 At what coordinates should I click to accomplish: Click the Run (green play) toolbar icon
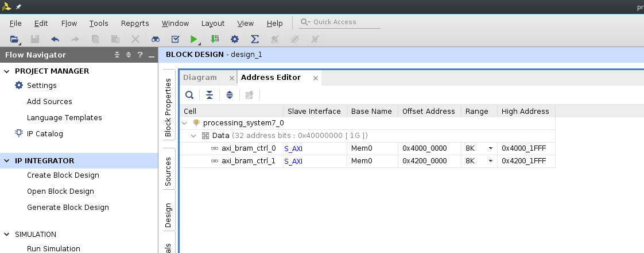194,39
